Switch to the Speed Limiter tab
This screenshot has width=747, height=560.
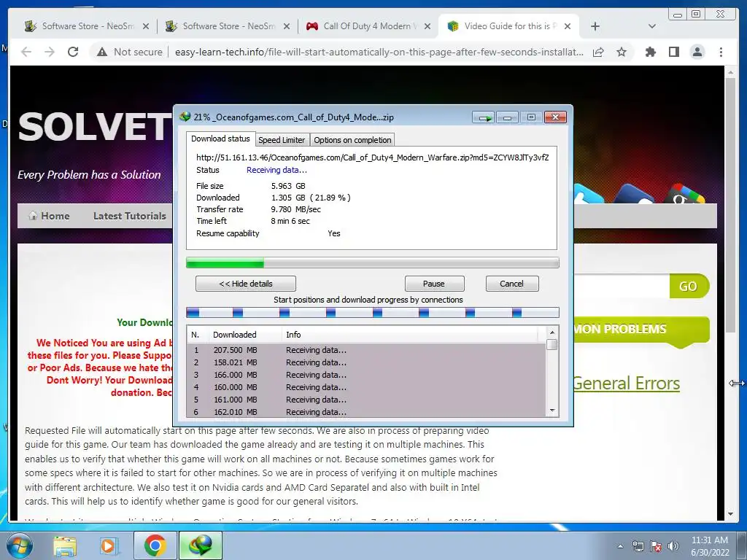(282, 140)
